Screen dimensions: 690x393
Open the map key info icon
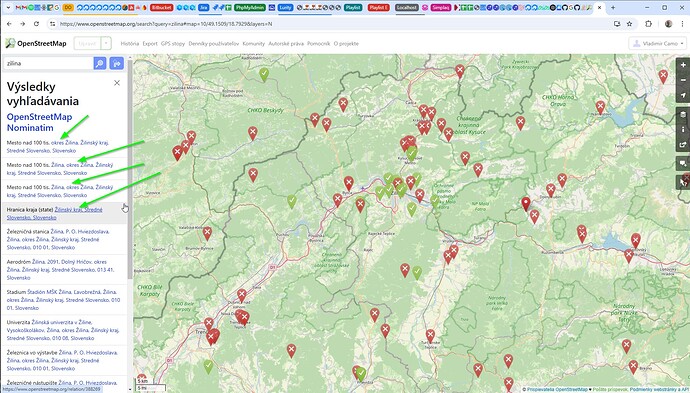click(683, 130)
